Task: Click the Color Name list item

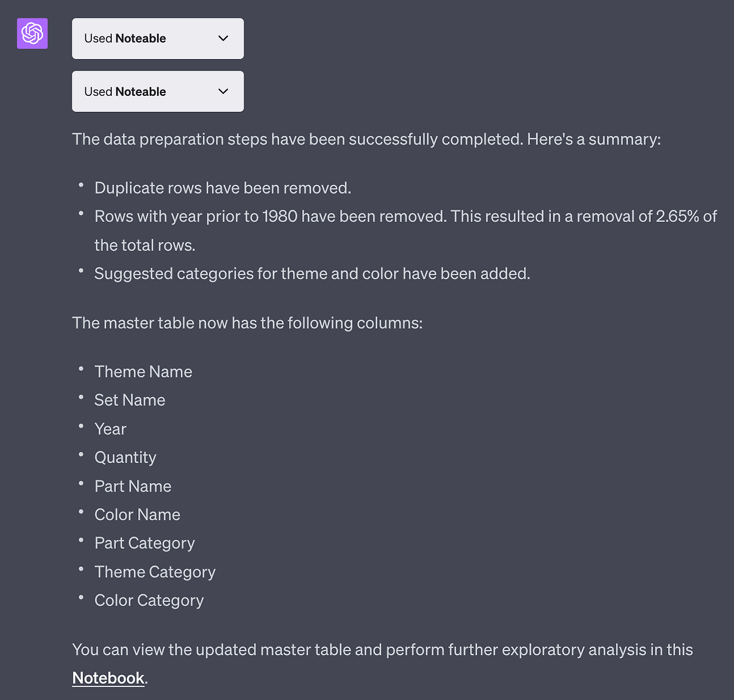Action: tap(137, 515)
